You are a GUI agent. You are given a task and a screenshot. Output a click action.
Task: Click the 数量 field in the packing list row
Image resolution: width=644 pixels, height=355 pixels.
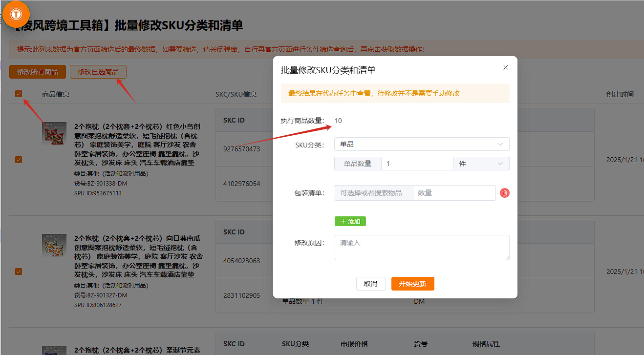coord(454,193)
